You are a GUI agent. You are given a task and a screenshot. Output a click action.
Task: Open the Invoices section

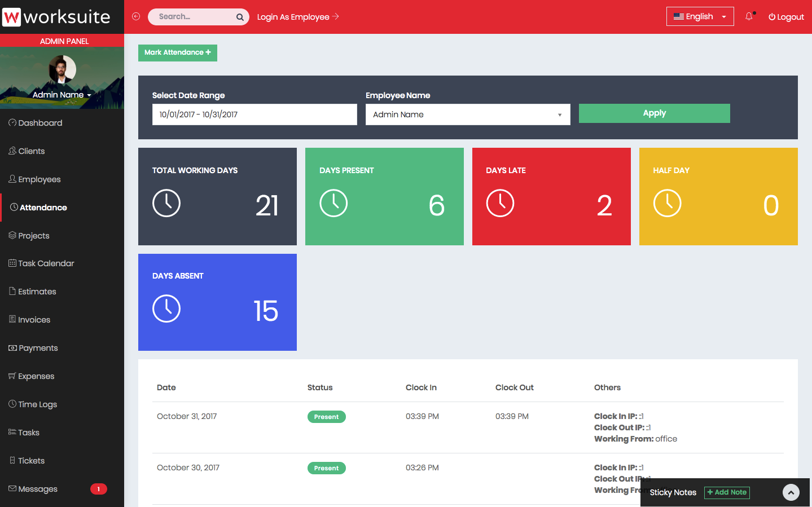click(x=34, y=320)
